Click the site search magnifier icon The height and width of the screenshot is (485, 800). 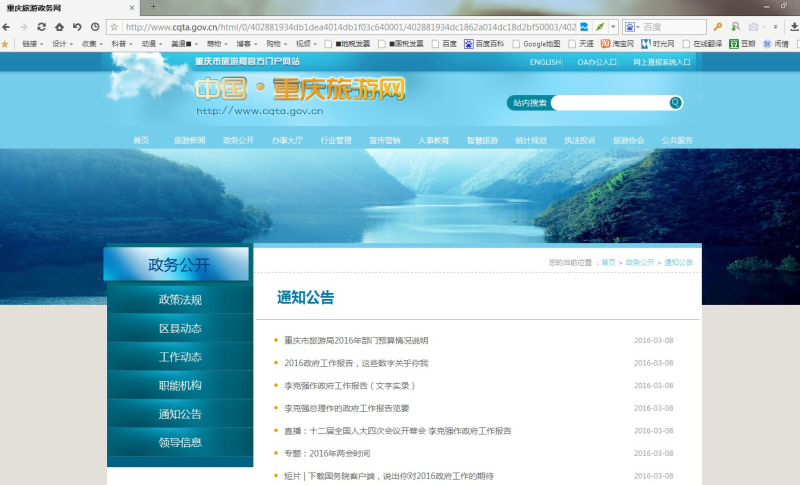coord(675,102)
